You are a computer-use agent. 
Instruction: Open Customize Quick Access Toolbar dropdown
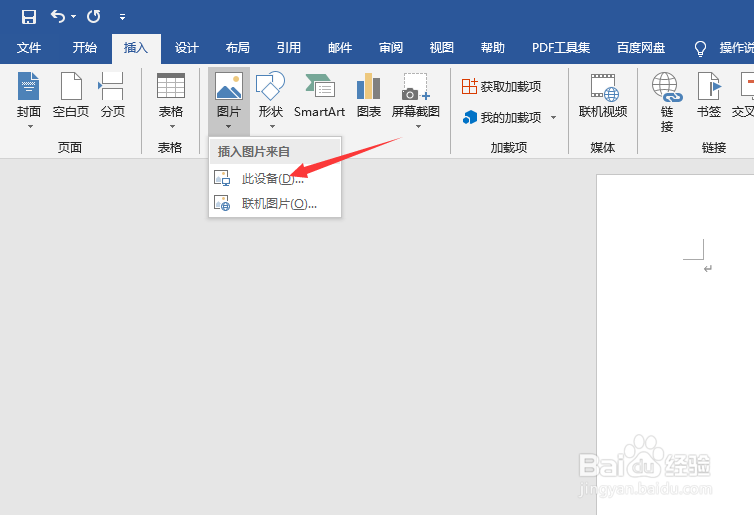[x=122, y=17]
